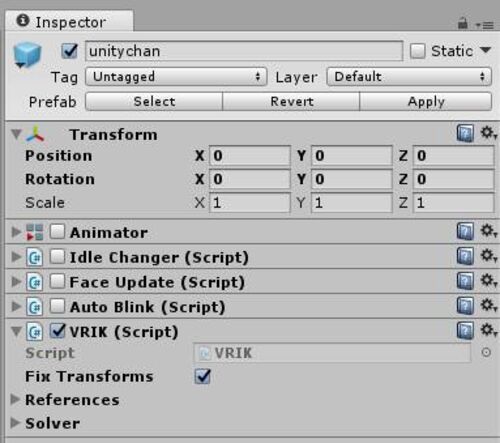Enable the Animator component checkbox
This screenshot has width=500, height=443.
coord(57,231)
